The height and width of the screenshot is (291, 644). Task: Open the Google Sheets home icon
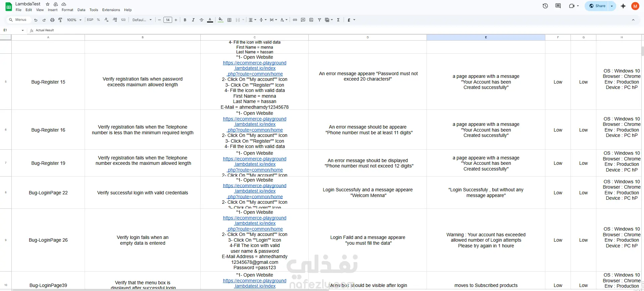(x=8, y=6)
